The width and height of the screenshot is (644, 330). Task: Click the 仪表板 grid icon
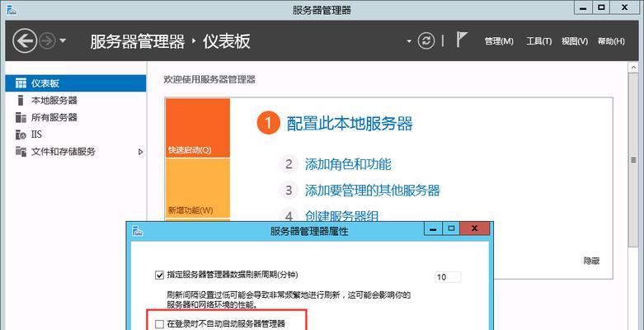(x=21, y=83)
